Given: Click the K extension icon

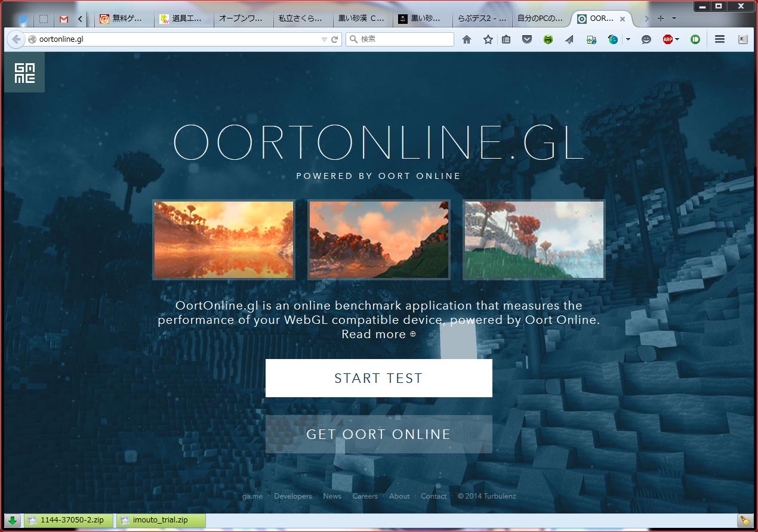Looking at the screenshot, I should (x=742, y=39).
